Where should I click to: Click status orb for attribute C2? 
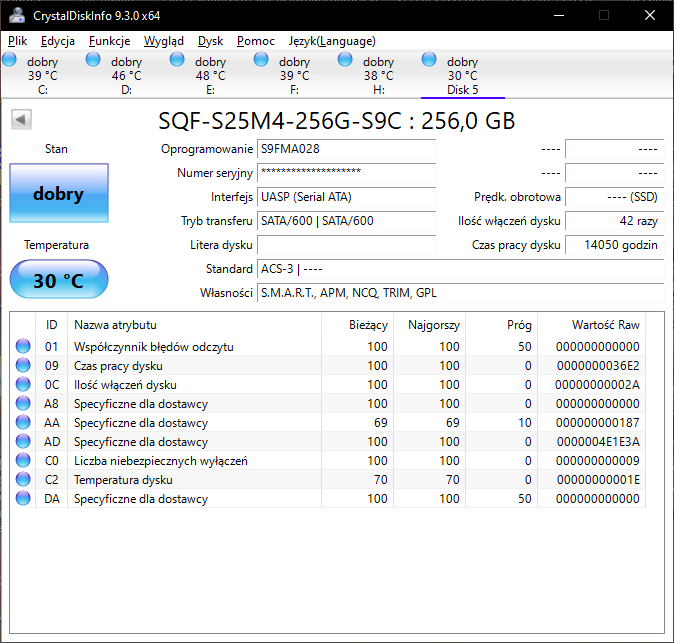[x=23, y=479]
